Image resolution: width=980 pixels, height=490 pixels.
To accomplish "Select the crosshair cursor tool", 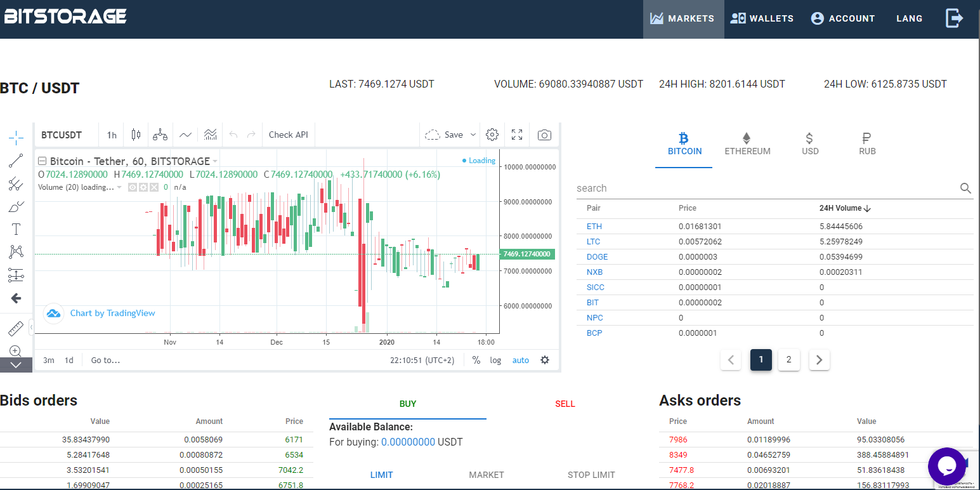I will pos(16,136).
